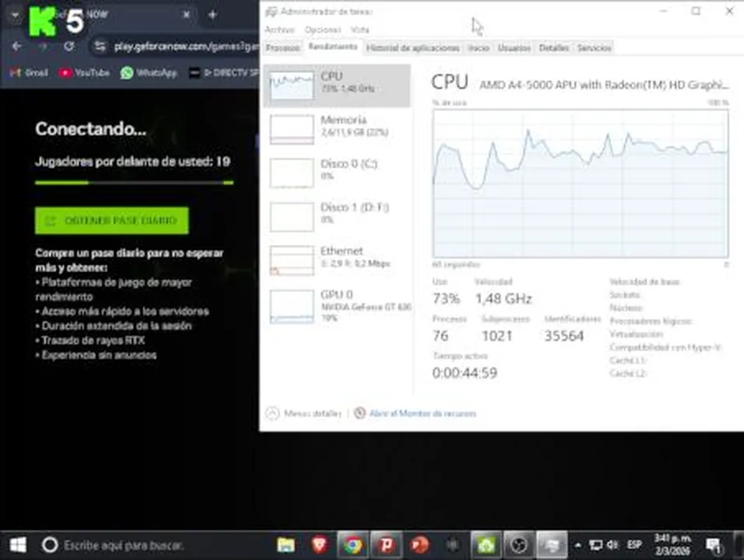Open the taskbar clock and date
This screenshot has width=744, height=560.
672,544
